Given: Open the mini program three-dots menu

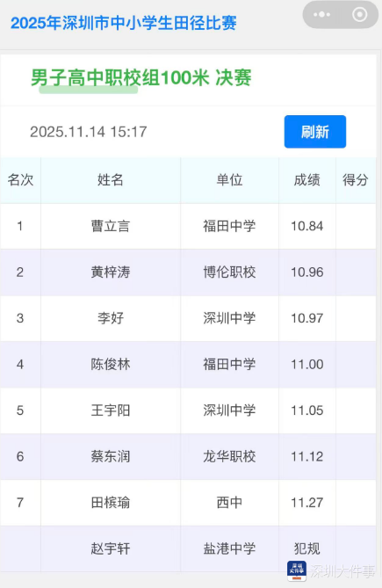Looking at the screenshot, I should click(321, 15).
